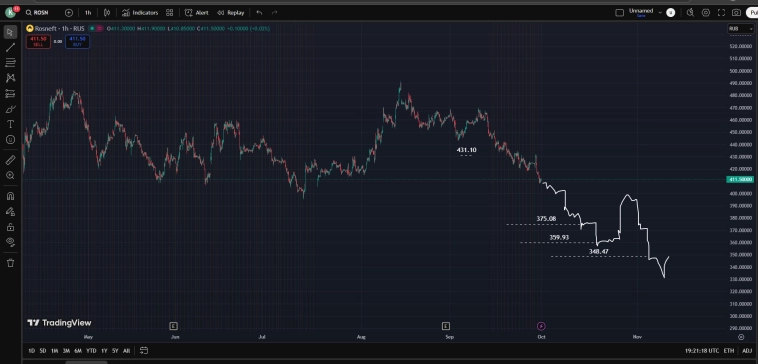Select the YTD date range
The height and width of the screenshot is (364, 758).
click(x=91, y=350)
